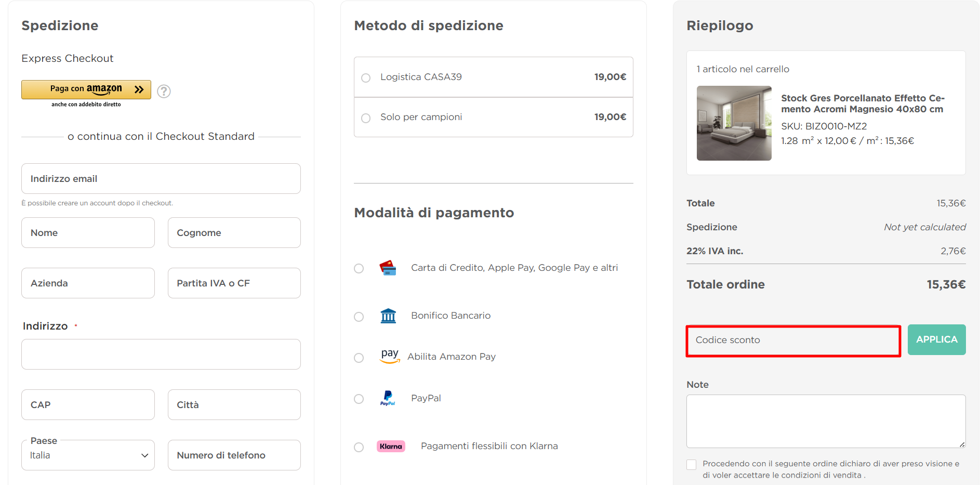
Task: Click the "Bonifico Bancario" label text
Action: 451,316
